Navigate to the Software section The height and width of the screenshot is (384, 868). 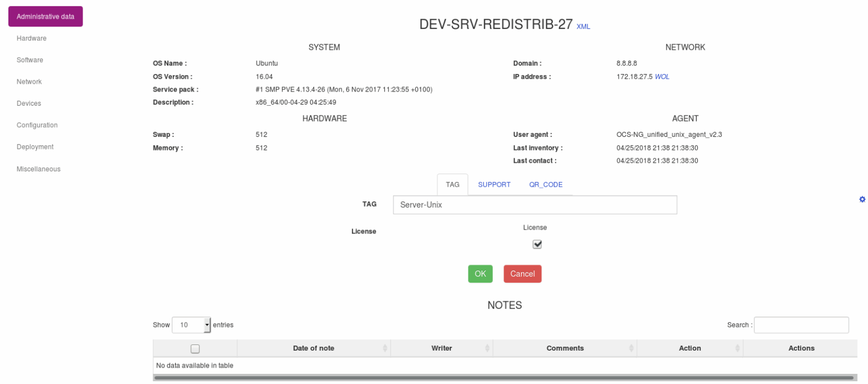click(x=29, y=60)
